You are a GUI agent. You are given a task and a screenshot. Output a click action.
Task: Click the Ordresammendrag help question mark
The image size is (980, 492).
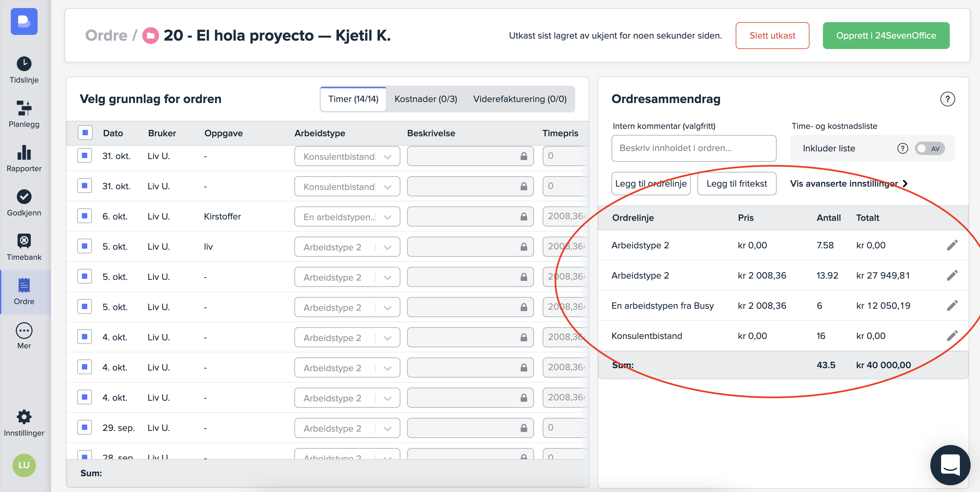click(x=947, y=99)
